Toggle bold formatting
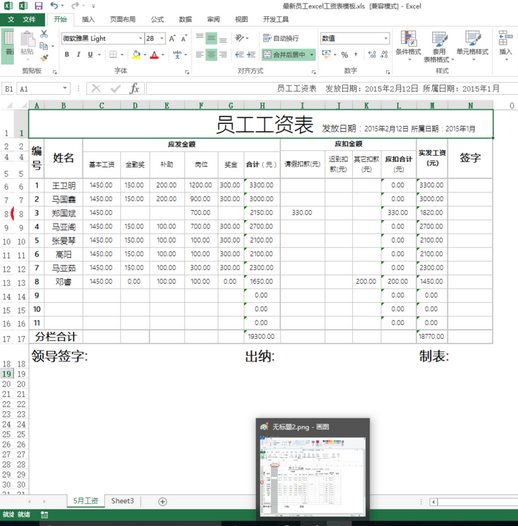 click(67, 54)
